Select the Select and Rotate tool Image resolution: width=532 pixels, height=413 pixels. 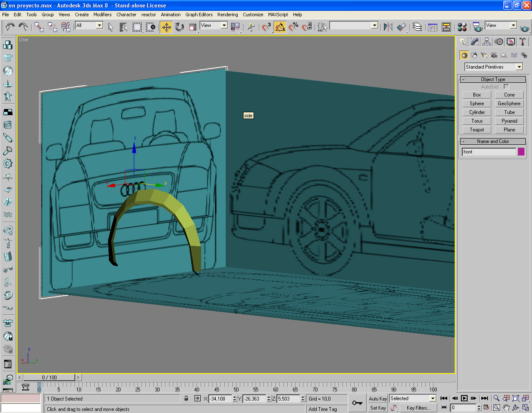coord(180,27)
